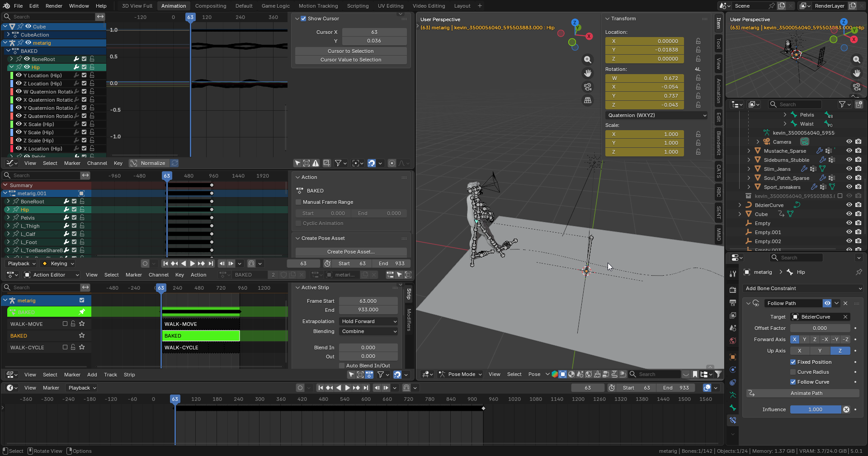Toggle the Normalize button in graph editor
Viewport: 868px width, 456px height.
pyautogui.click(x=149, y=163)
